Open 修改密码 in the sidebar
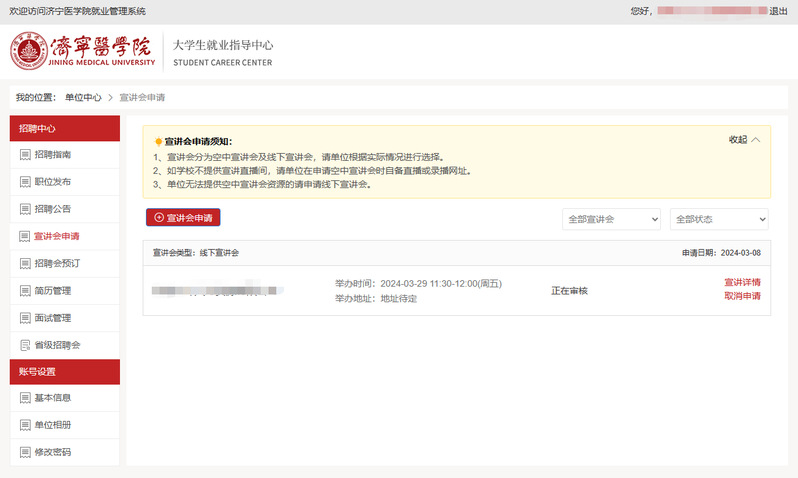 click(x=52, y=452)
